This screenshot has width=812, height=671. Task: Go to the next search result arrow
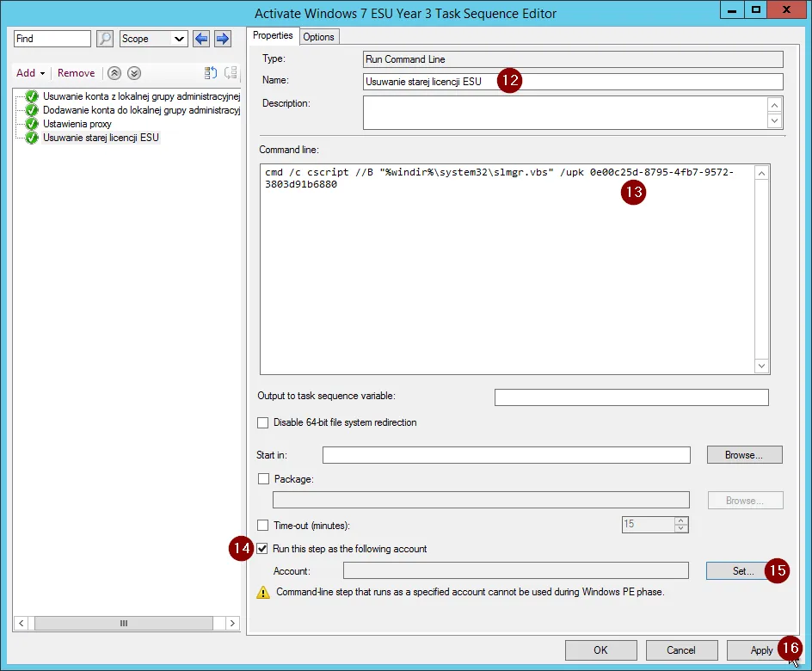tap(223, 39)
